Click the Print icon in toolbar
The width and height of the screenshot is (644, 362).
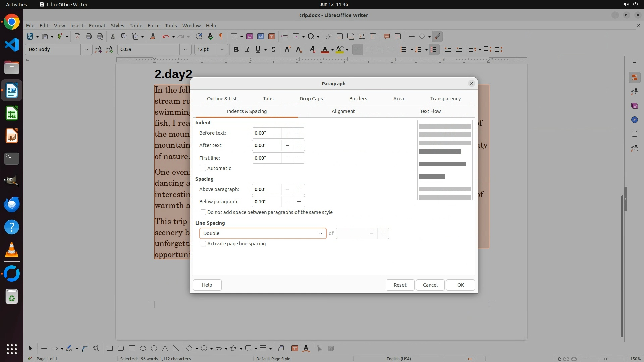tap(89, 36)
